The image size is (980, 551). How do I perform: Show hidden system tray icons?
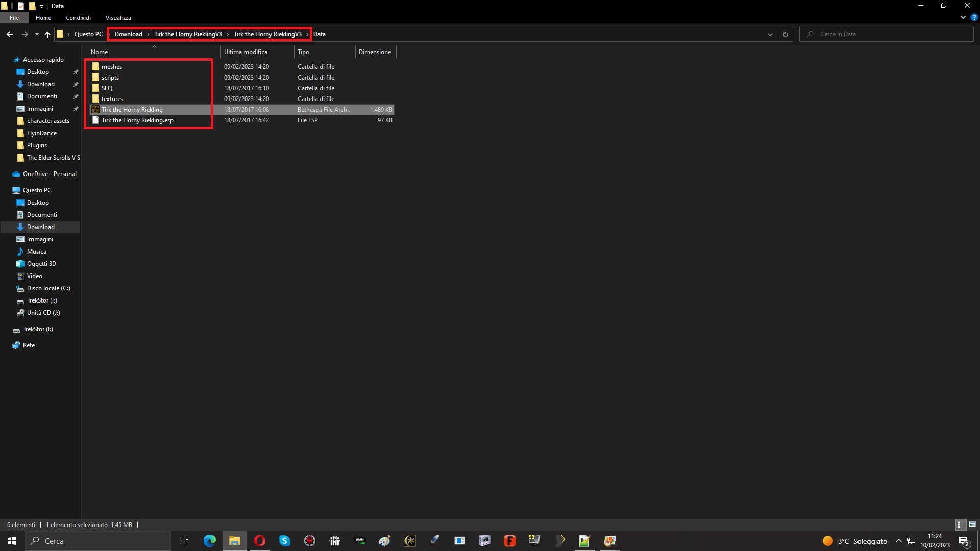(898, 541)
